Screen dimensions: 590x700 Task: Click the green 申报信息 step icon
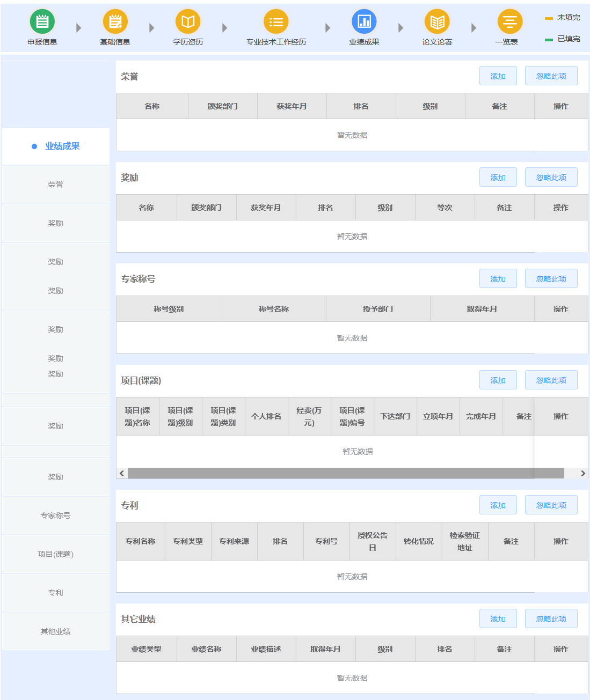click(42, 22)
